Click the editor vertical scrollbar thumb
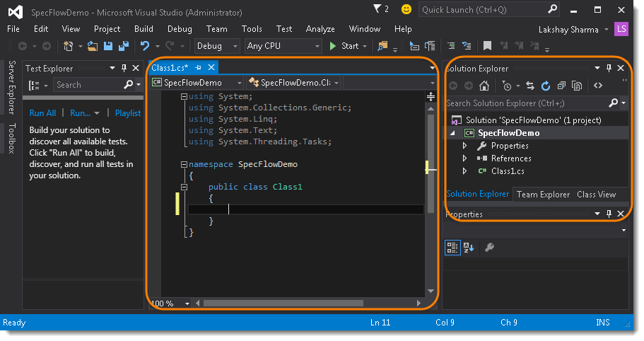 pyautogui.click(x=431, y=163)
